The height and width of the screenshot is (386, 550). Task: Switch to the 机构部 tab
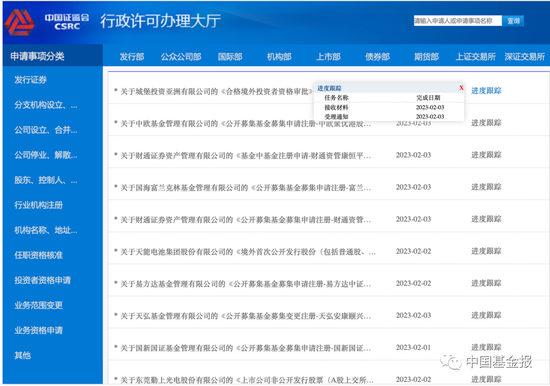pyautogui.click(x=279, y=56)
